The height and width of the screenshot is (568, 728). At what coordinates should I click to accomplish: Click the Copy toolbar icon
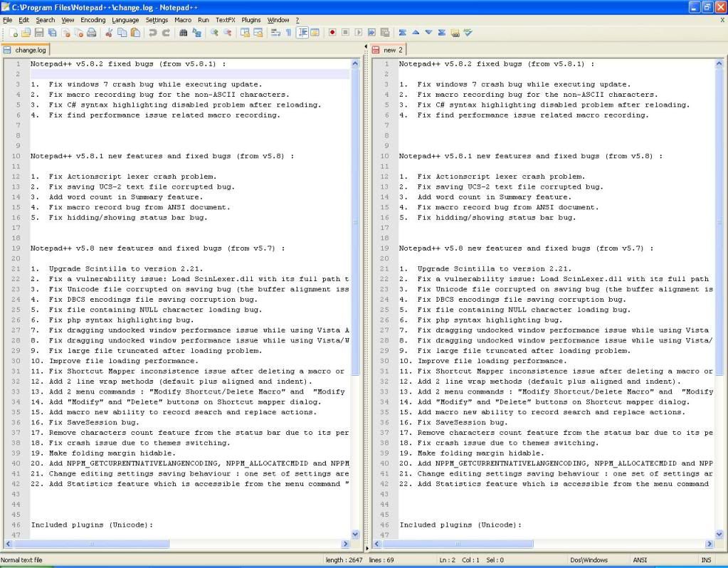[x=122, y=33]
